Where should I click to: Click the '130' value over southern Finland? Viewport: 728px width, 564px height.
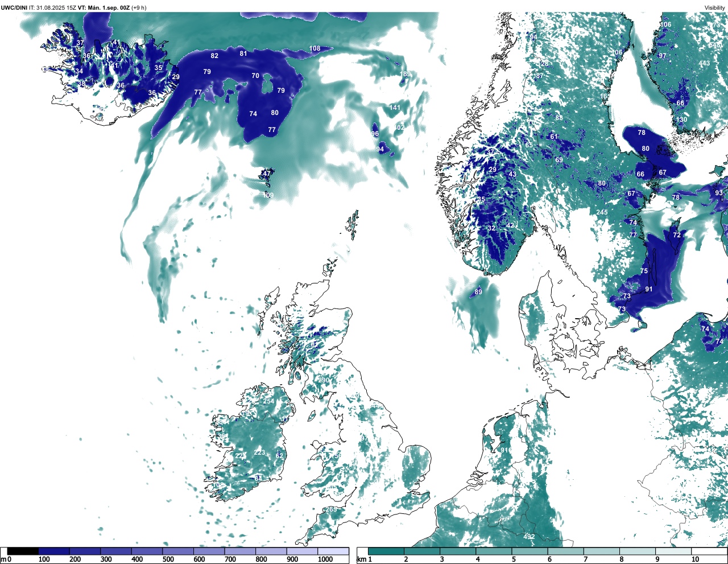pos(681,120)
